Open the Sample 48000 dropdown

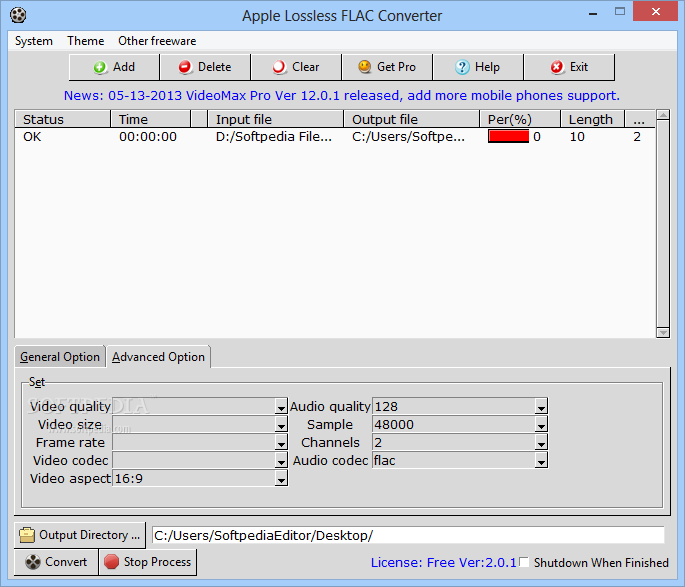tap(541, 425)
